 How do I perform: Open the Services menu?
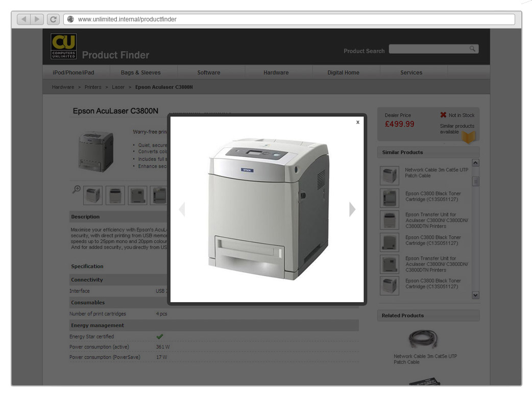[x=411, y=72]
